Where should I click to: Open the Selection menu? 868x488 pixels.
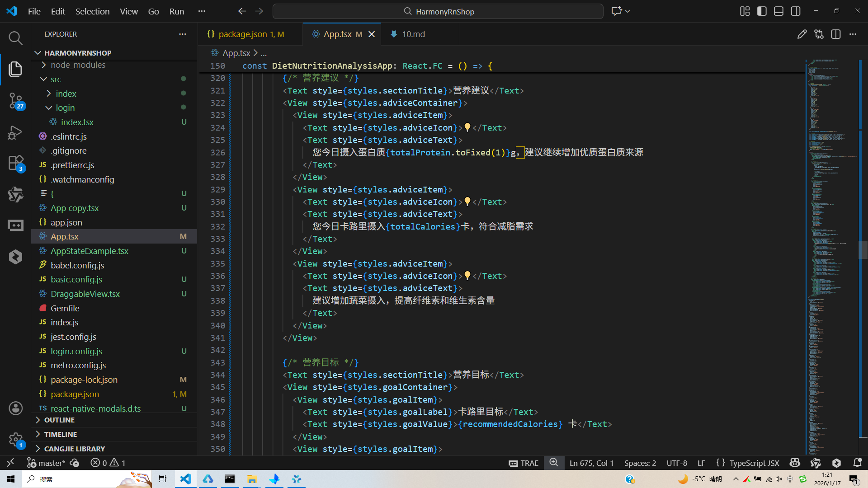[92, 11]
